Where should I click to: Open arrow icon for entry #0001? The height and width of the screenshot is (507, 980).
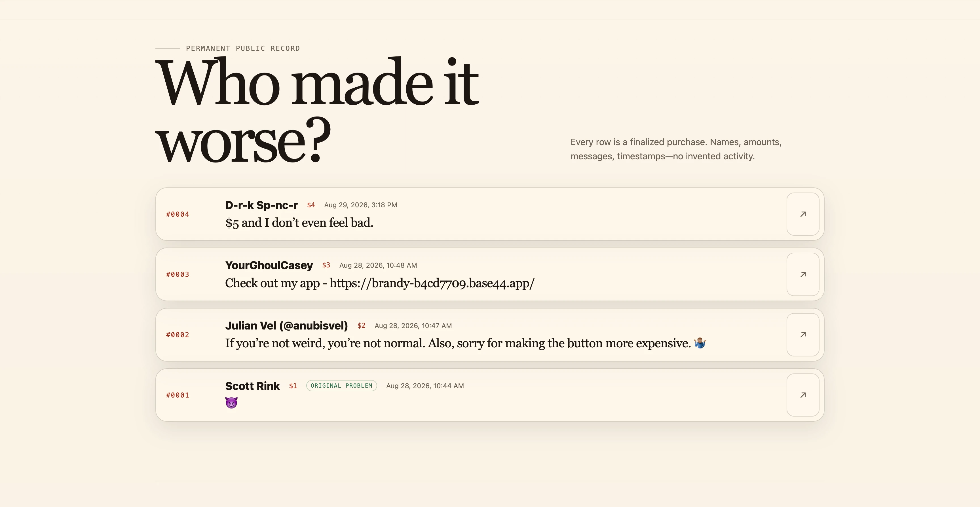tap(803, 395)
